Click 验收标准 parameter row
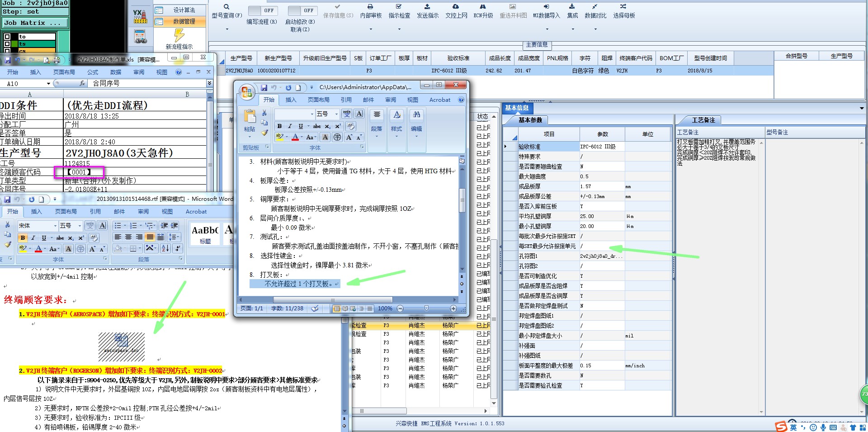868x432 pixels. coord(588,147)
